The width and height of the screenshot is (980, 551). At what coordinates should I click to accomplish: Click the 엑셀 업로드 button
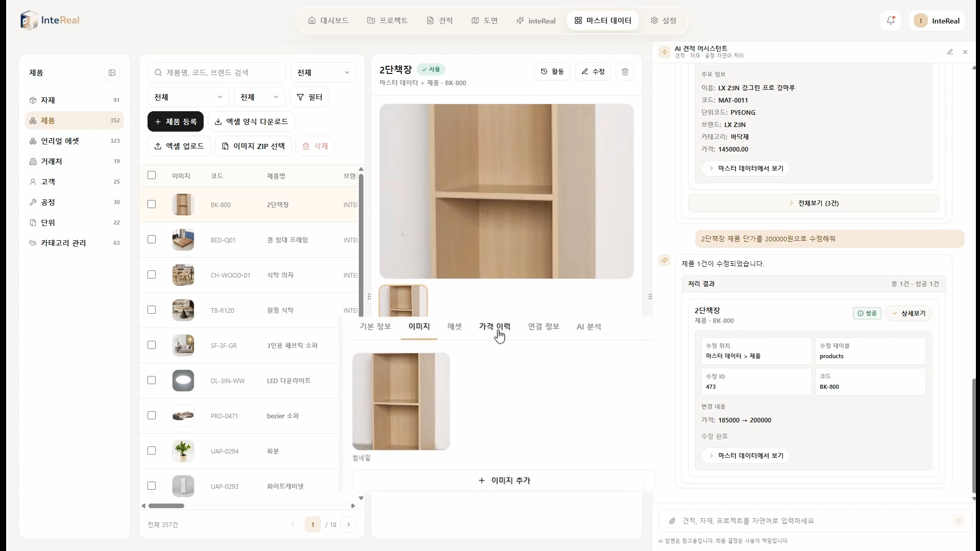click(179, 146)
